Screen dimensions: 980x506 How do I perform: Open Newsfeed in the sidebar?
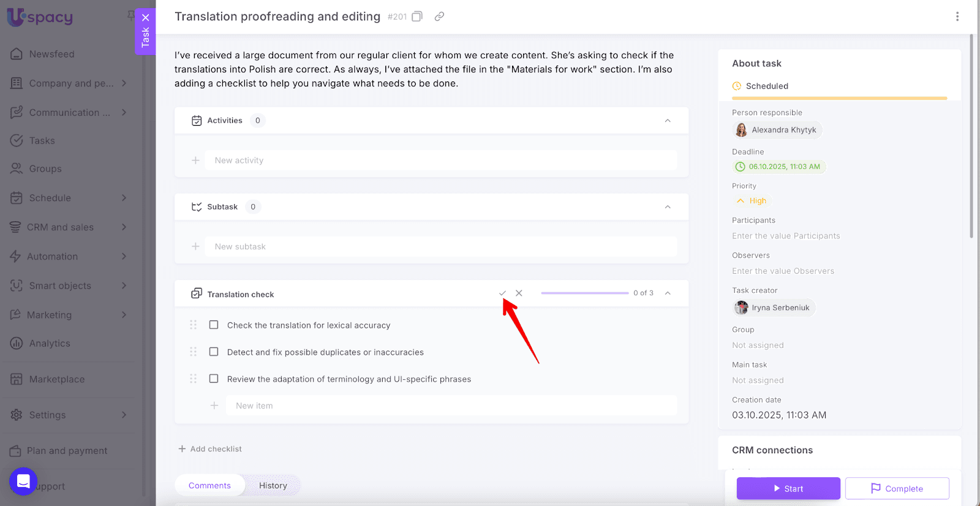click(51, 54)
